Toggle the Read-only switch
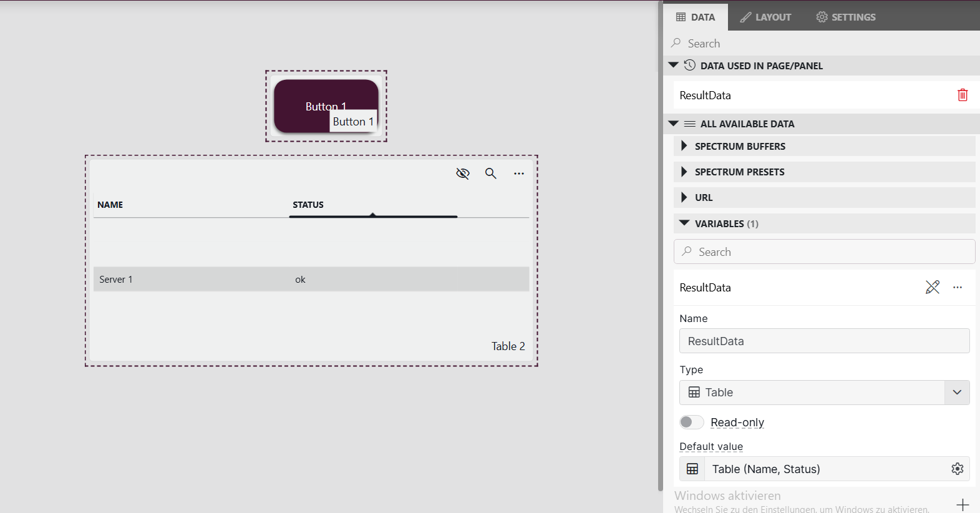The height and width of the screenshot is (513, 980). pos(691,423)
